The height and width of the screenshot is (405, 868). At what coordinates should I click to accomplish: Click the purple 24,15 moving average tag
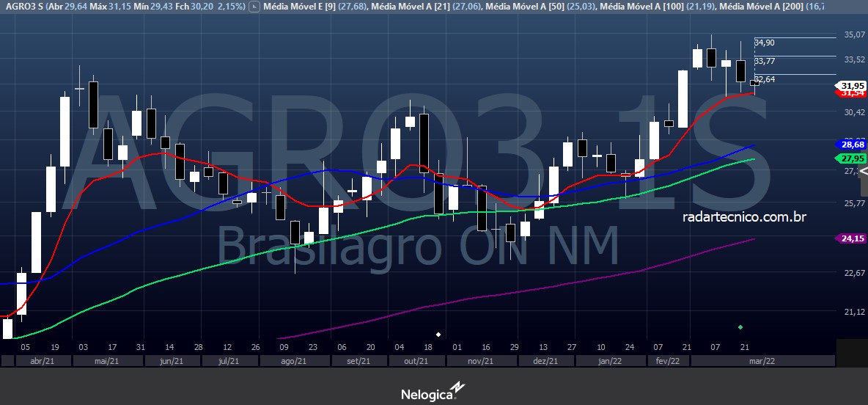tap(852, 238)
